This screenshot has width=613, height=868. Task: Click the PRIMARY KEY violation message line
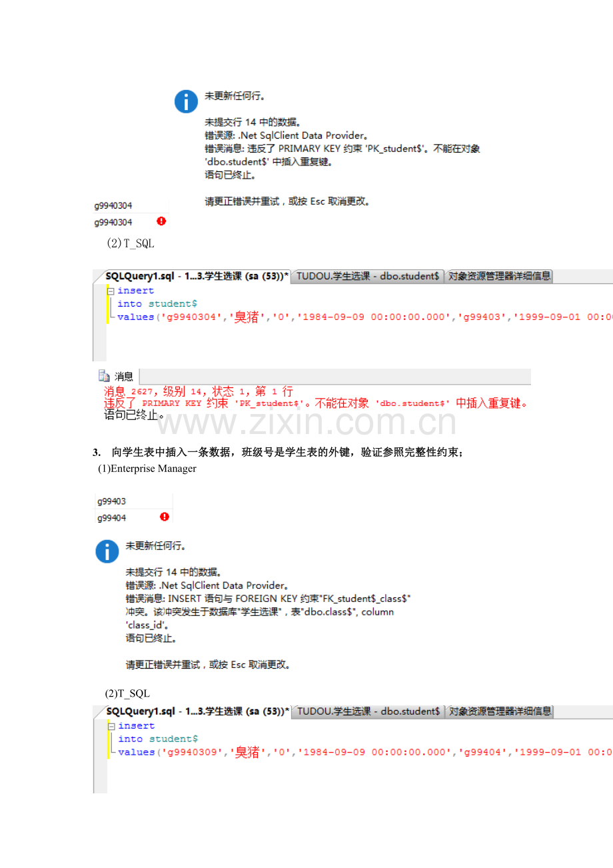click(x=316, y=403)
